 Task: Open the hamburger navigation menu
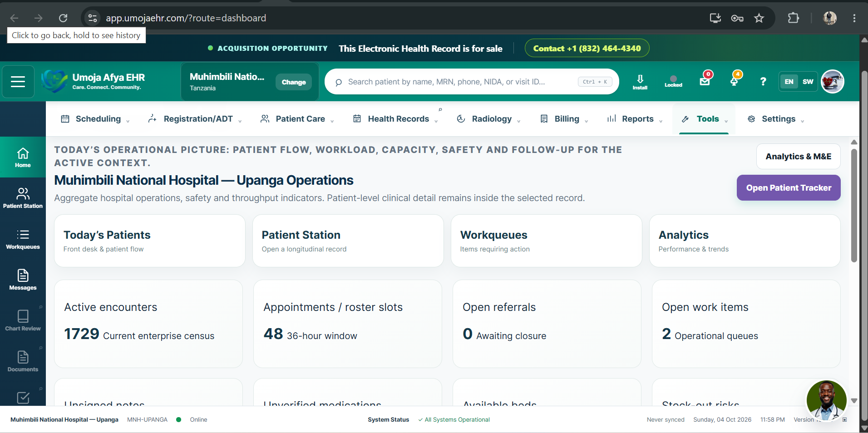coord(18,82)
